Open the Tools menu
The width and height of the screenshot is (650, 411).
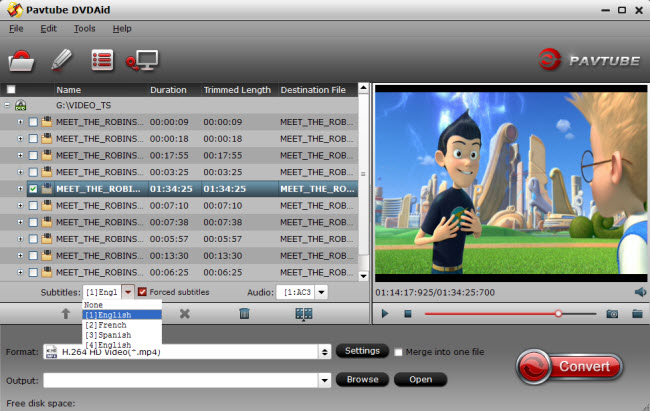pos(84,28)
